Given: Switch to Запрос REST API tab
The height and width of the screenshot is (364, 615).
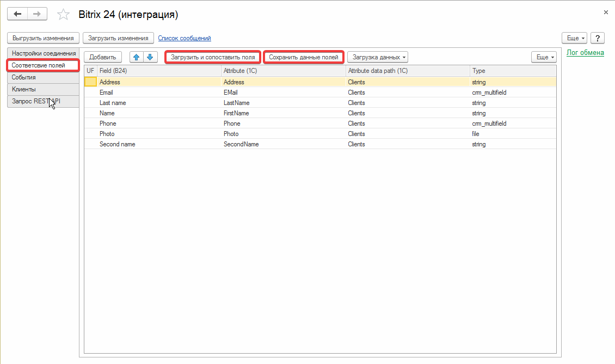Looking at the screenshot, I should [x=43, y=101].
